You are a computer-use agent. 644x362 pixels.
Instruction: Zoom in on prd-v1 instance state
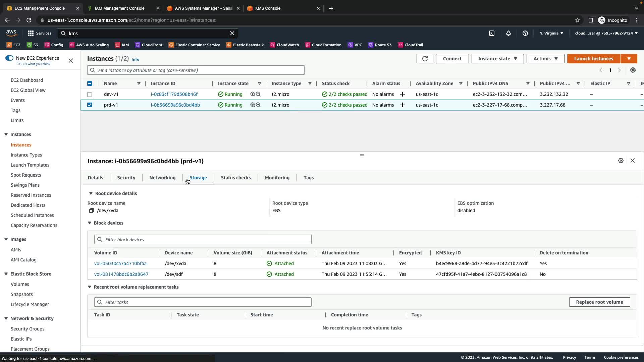pyautogui.click(x=253, y=105)
